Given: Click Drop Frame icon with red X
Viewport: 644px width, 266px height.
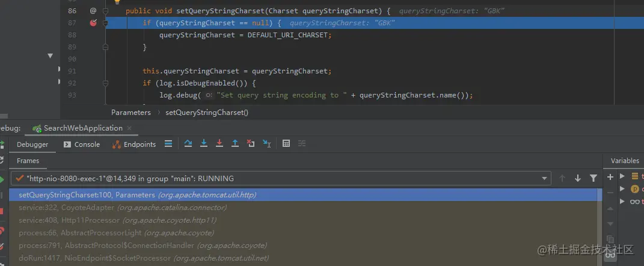Looking at the screenshot, I should point(251,143).
